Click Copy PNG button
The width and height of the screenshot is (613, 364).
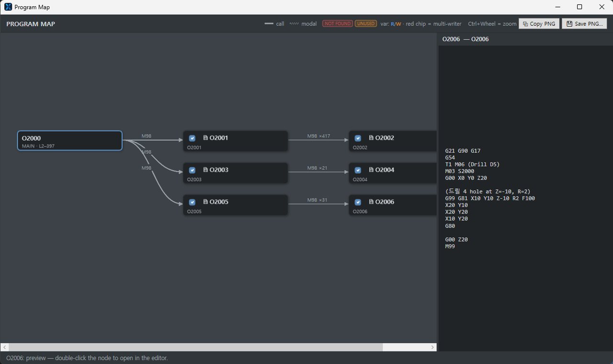[539, 23]
